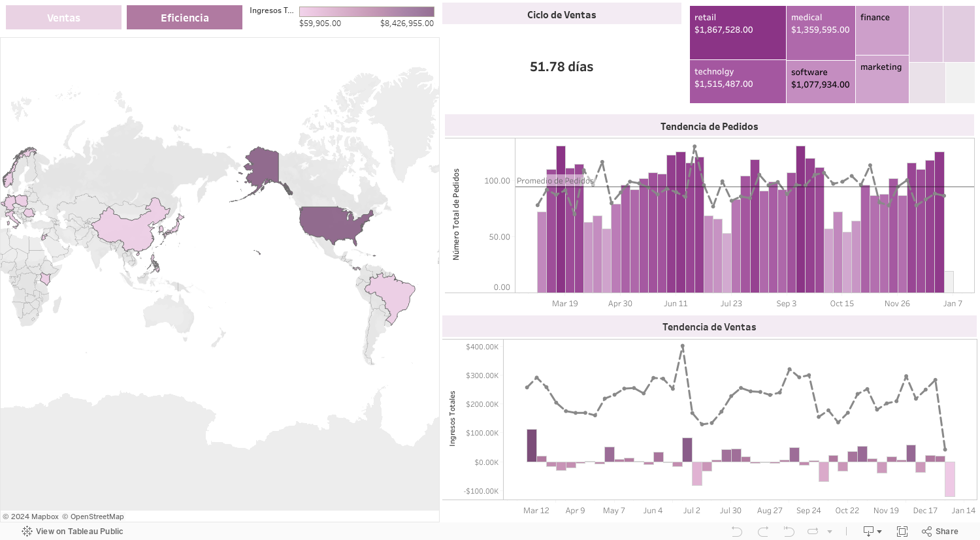Click the Revert view icon

click(789, 532)
